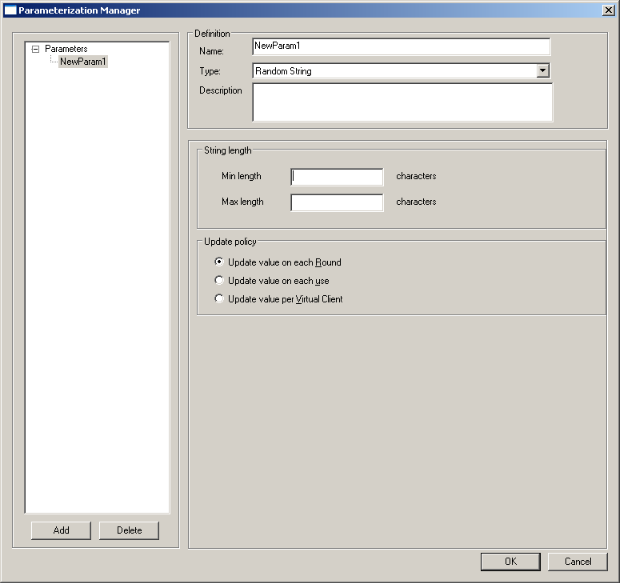Click the Cancel button
Image resolution: width=620 pixels, height=584 pixels.
pos(578,561)
